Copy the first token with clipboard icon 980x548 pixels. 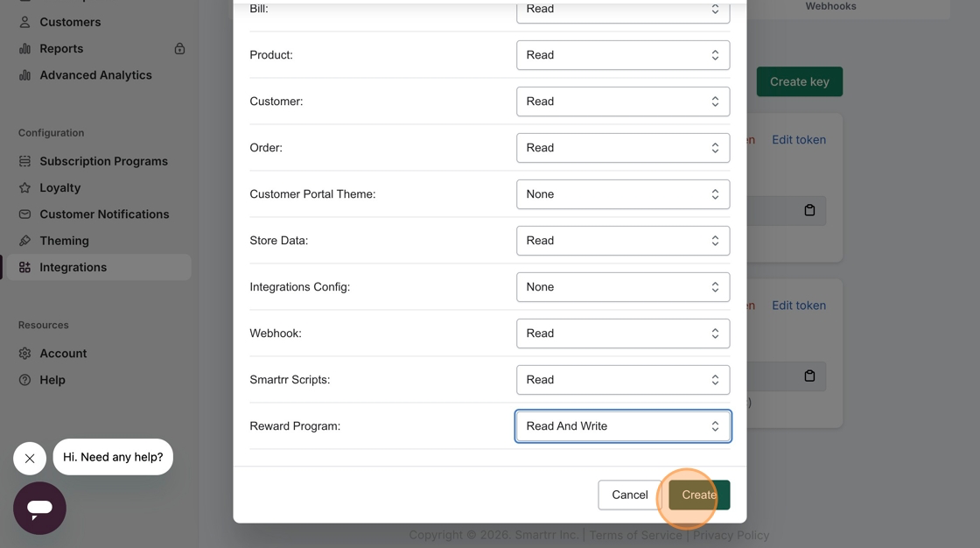tap(809, 210)
